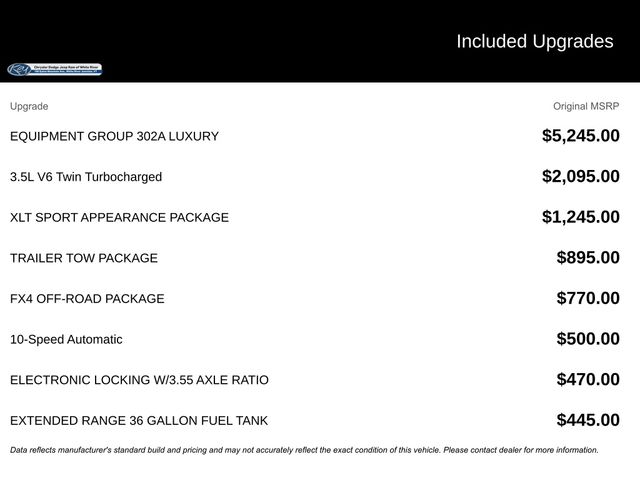Select the 10-Speed Automatic upgrade

coord(66,339)
